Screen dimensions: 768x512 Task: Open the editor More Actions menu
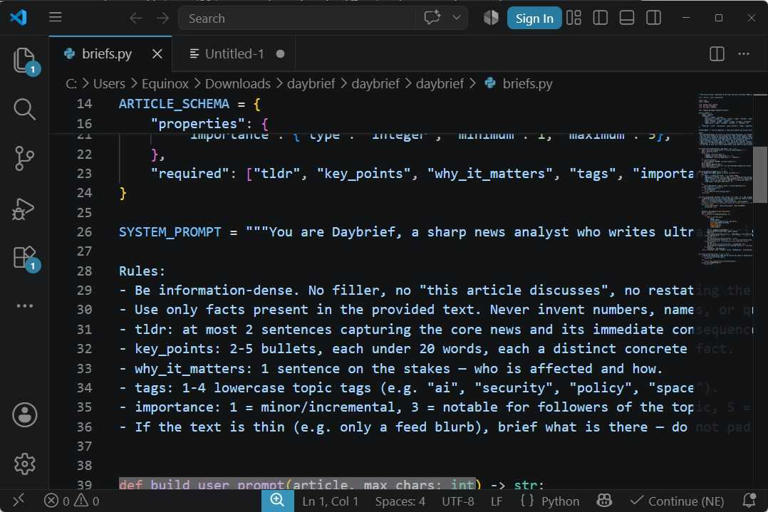(744, 54)
